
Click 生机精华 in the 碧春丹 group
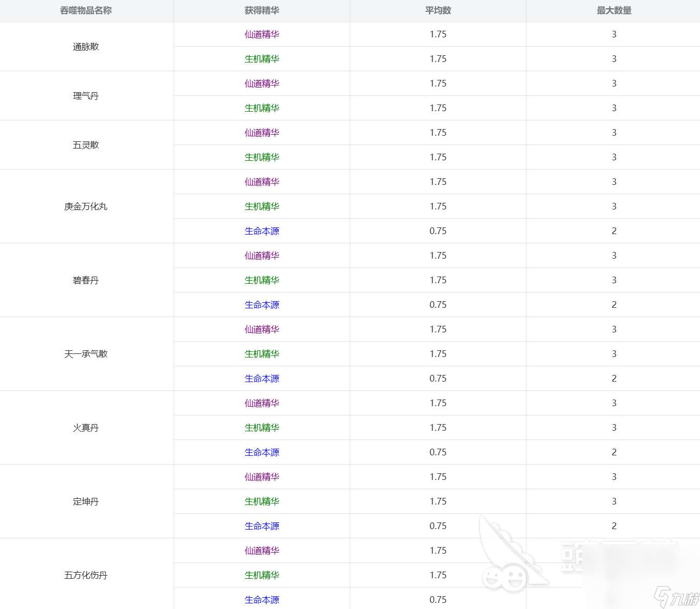262,280
